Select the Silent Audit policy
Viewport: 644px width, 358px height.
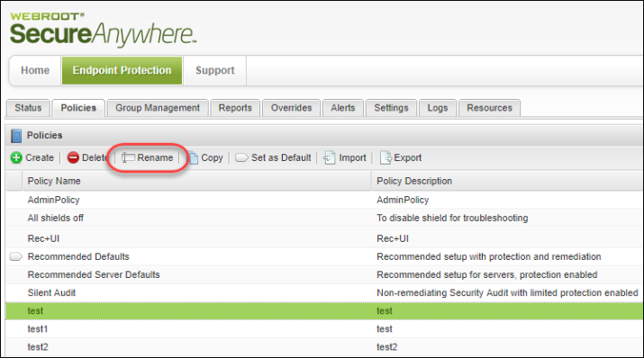(51, 293)
